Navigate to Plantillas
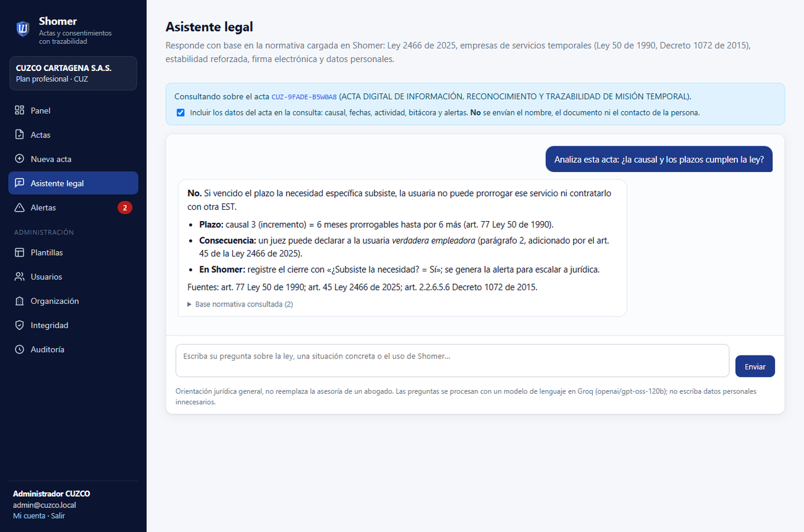804x532 pixels. (73, 252)
